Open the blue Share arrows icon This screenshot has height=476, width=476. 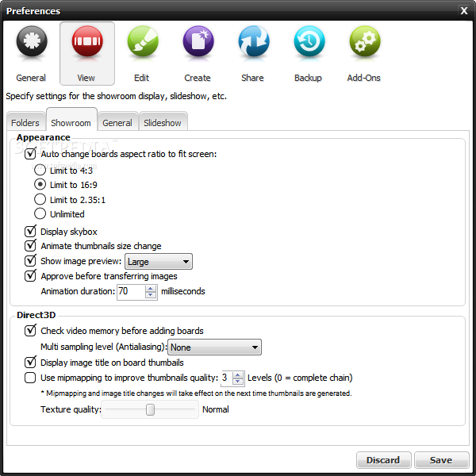254,41
